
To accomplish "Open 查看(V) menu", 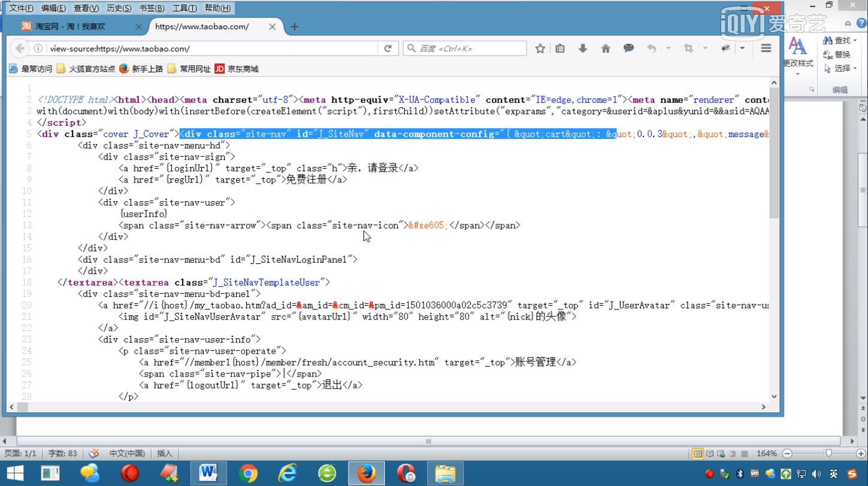I will tap(86, 8).
